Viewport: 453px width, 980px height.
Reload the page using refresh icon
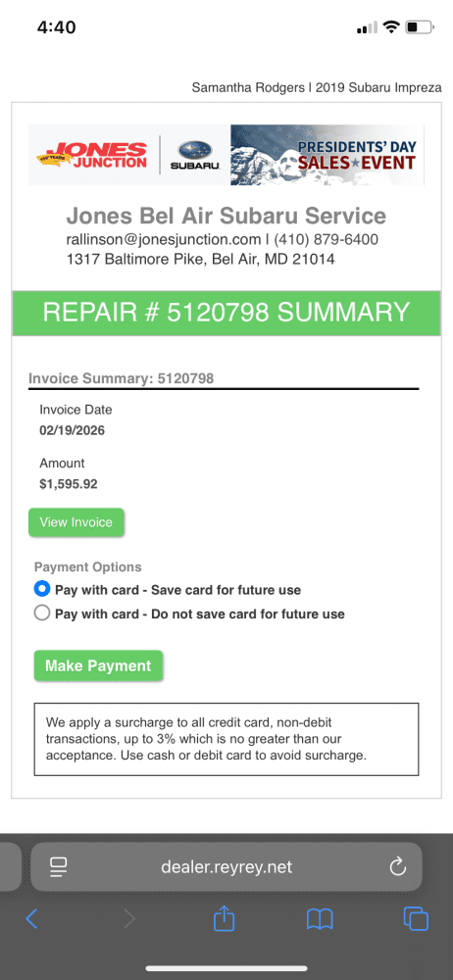[x=398, y=867]
